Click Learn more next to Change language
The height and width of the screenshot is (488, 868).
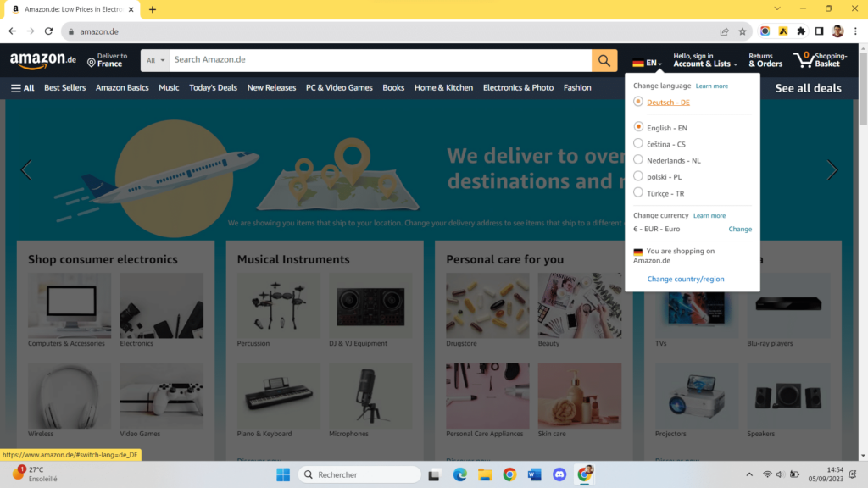point(711,86)
